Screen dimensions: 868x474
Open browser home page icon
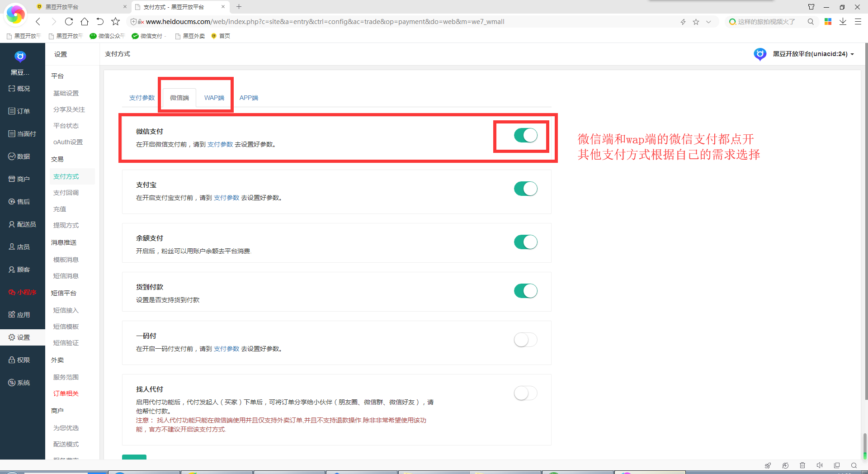pyautogui.click(x=85, y=21)
